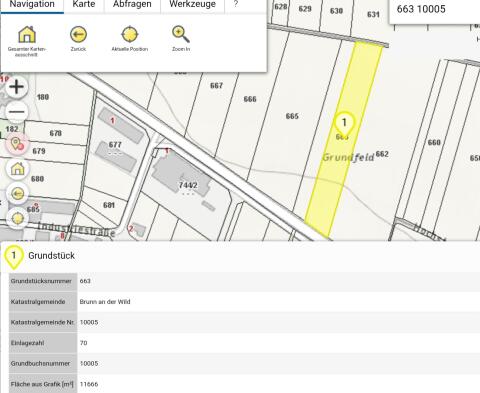
Task: Click the parcel label 679 on the map
Action: pos(39,151)
